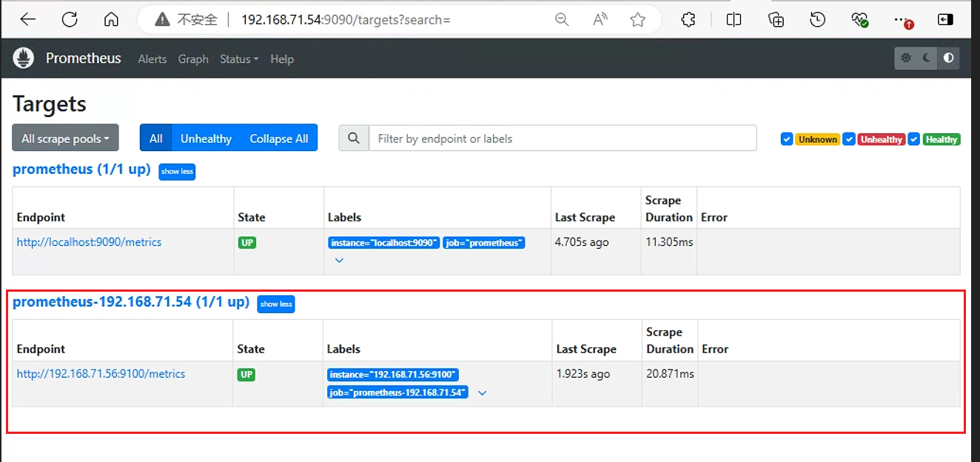The image size is (980, 462).
Task: Switch to dark theme moon icon
Action: pos(927,58)
